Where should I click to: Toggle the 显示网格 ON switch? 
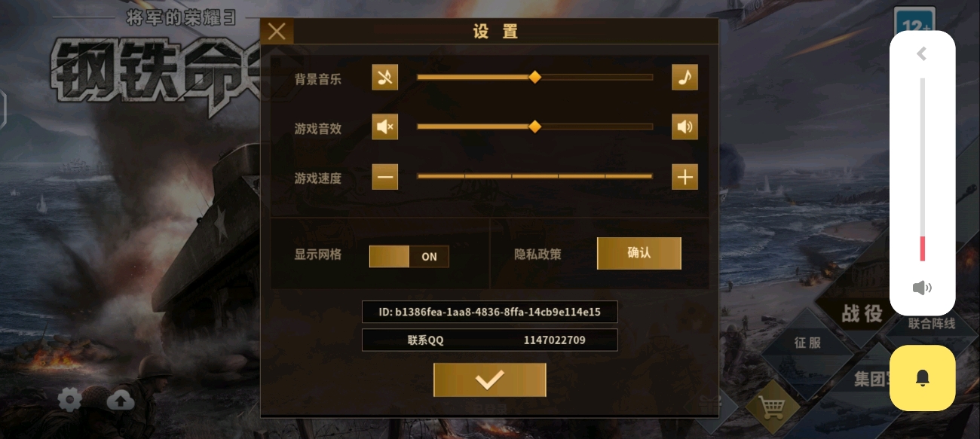coord(409,256)
